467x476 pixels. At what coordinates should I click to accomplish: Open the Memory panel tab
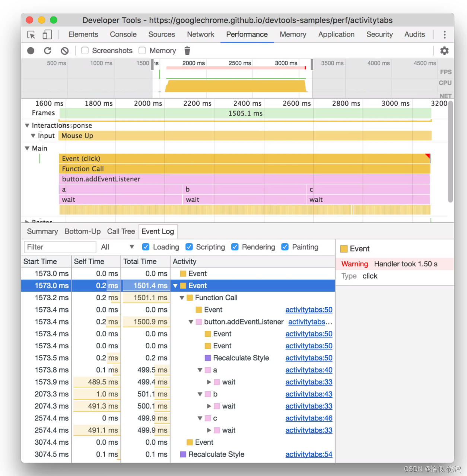tap(293, 34)
